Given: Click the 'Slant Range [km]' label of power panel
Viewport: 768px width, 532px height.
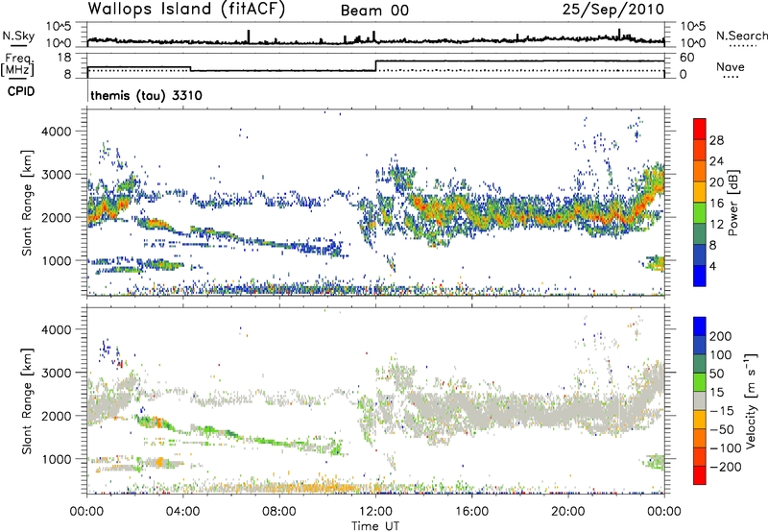Looking at the screenshot, I should click(27, 203).
